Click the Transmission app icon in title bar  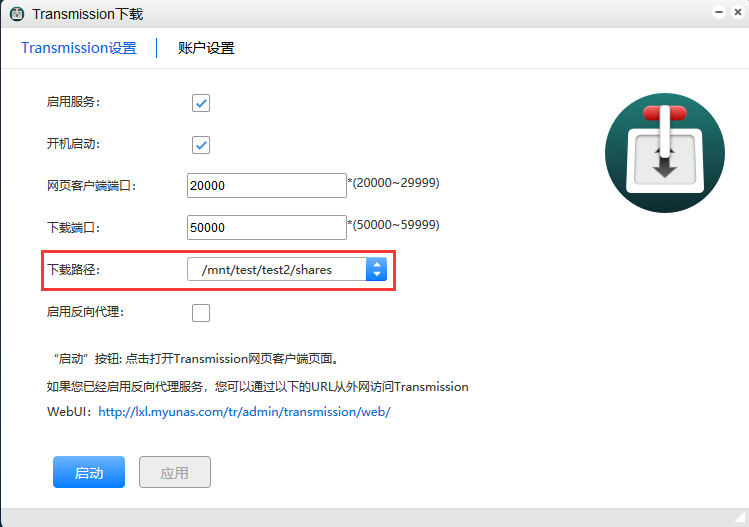click(17, 14)
